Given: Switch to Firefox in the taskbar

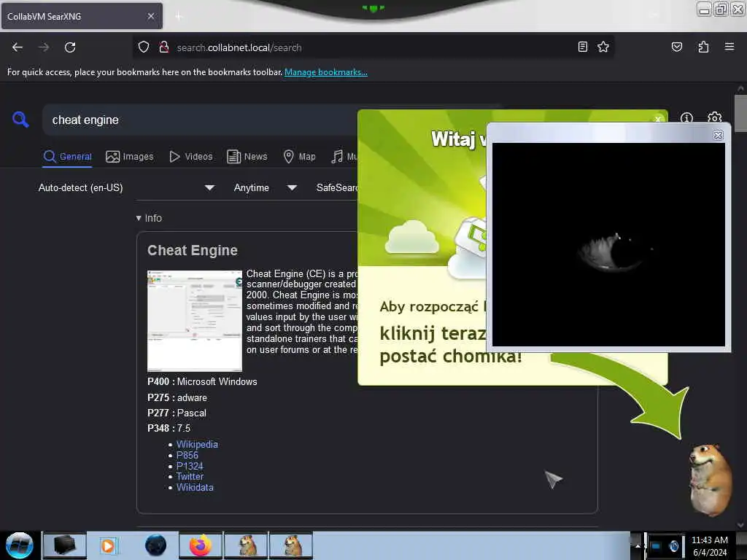Looking at the screenshot, I should click(x=200, y=545).
